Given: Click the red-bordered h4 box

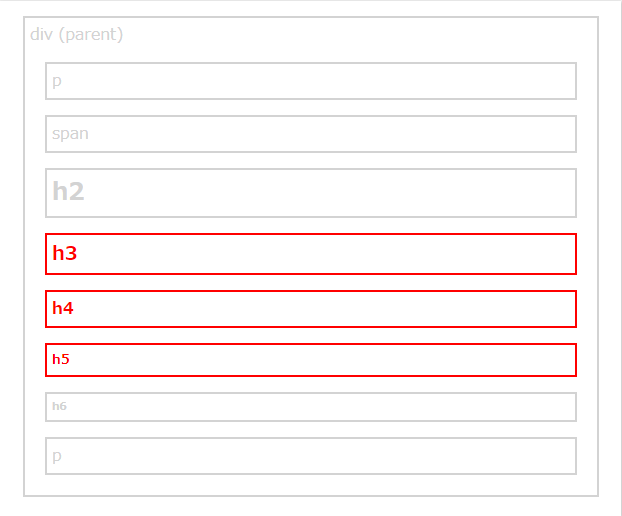Looking at the screenshot, I should click(310, 309).
